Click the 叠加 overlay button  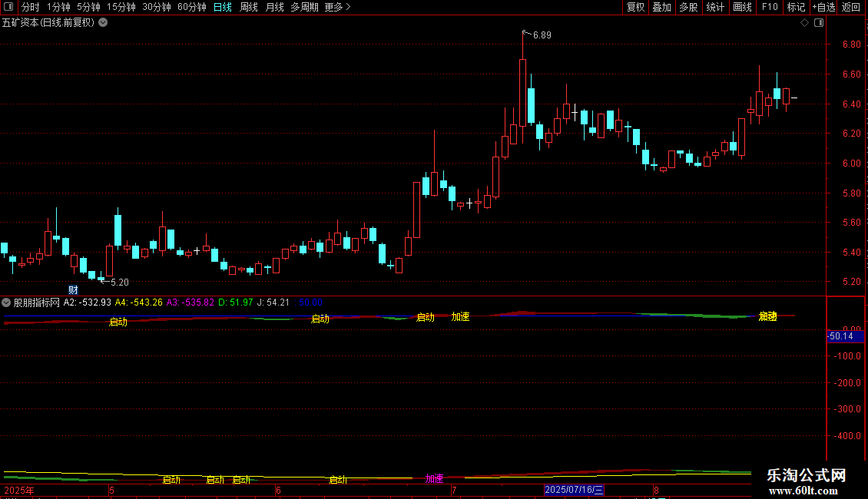(661, 7)
